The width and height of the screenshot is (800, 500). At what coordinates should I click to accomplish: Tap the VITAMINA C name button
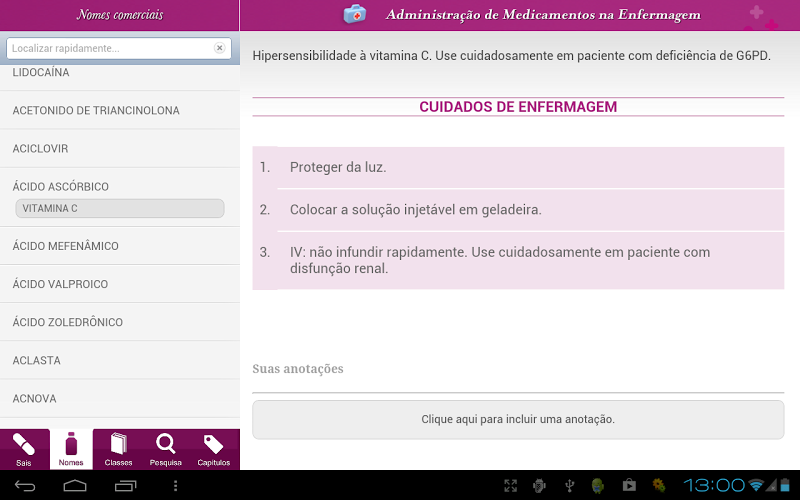click(x=120, y=208)
